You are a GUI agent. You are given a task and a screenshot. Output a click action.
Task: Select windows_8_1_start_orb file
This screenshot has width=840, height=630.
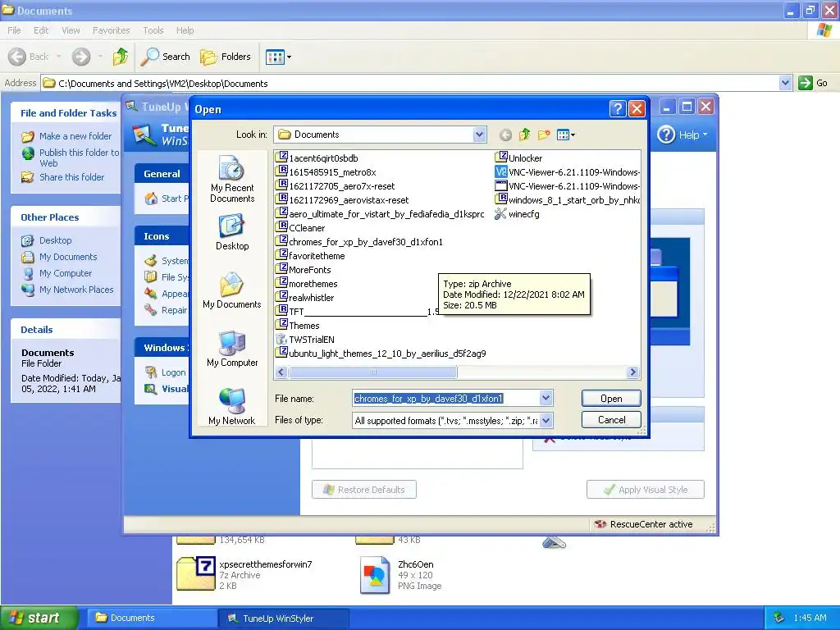tap(568, 200)
